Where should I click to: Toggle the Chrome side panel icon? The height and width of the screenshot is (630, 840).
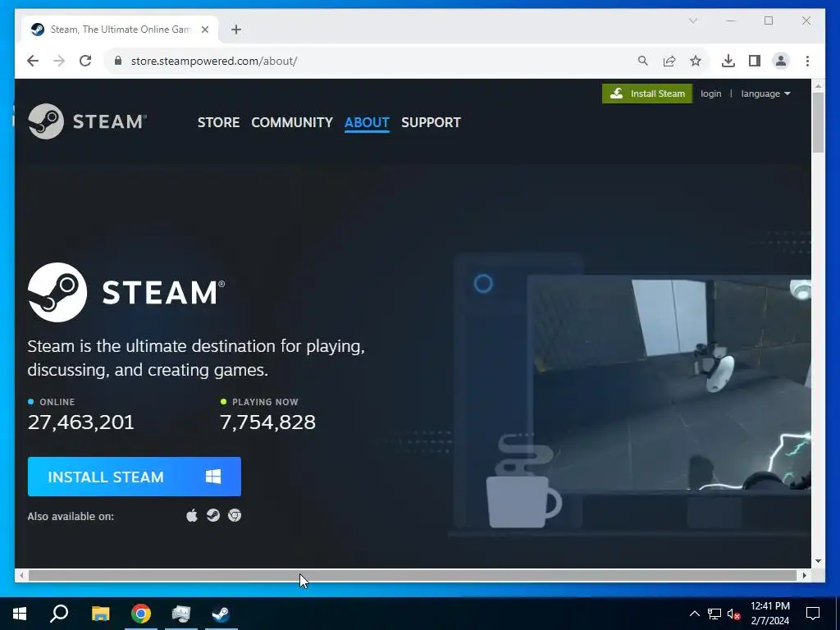(755, 61)
